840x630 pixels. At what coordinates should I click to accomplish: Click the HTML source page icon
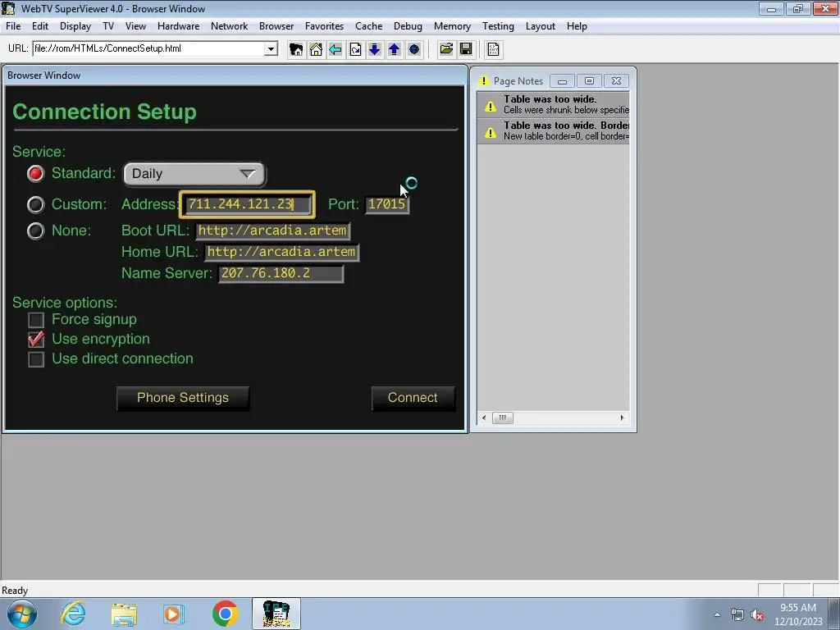point(493,49)
